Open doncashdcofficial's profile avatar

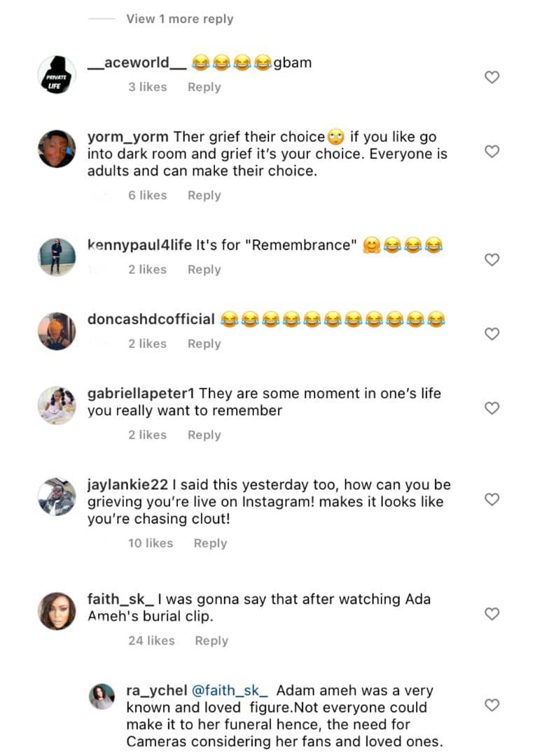[x=57, y=331]
